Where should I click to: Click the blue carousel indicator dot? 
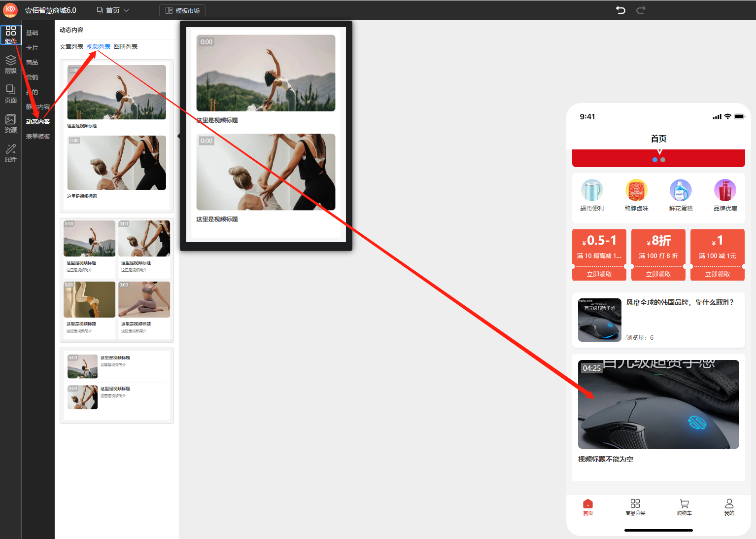tap(655, 160)
